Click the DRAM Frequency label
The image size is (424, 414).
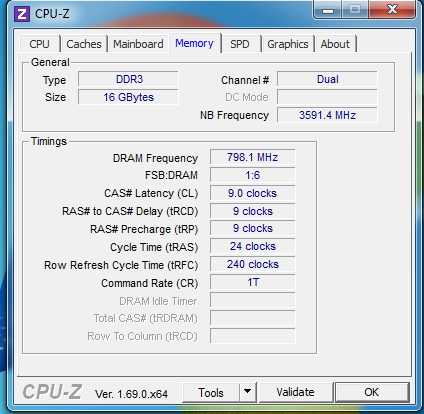[155, 158]
